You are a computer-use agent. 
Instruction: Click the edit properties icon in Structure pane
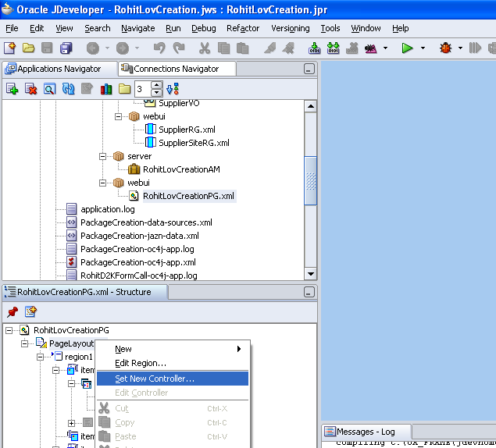pos(30,311)
